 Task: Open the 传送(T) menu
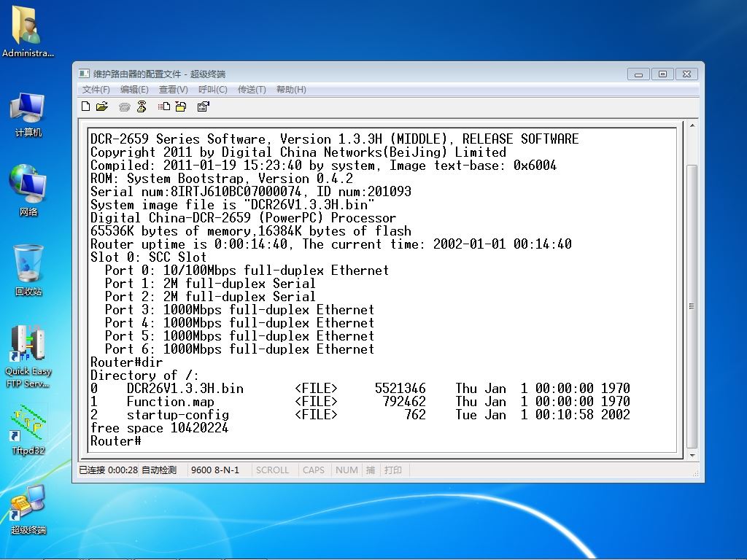click(x=252, y=90)
